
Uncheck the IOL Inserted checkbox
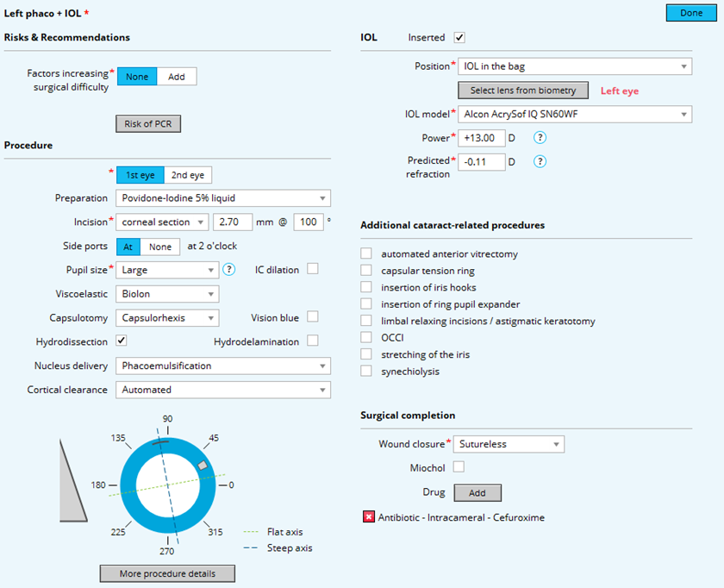pos(460,37)
